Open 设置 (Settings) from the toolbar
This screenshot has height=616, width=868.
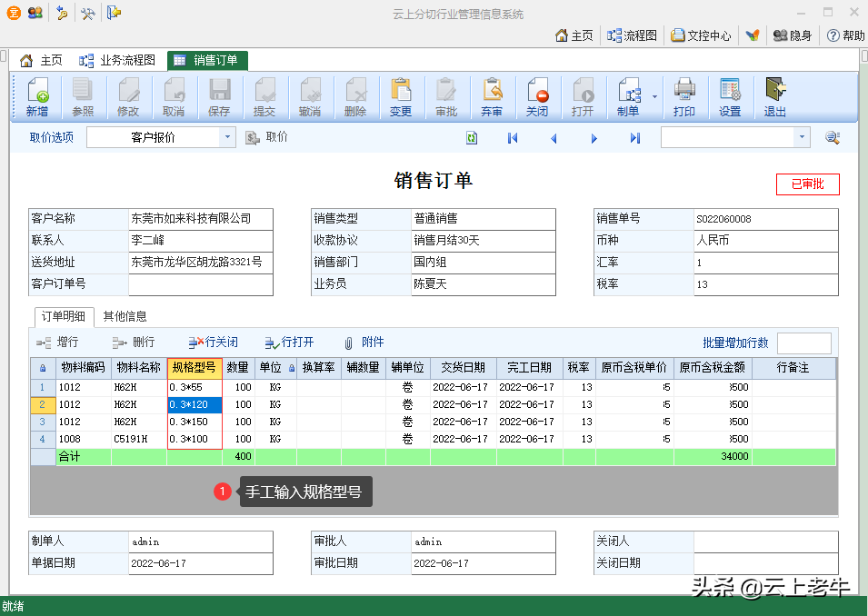click(730, 96)
